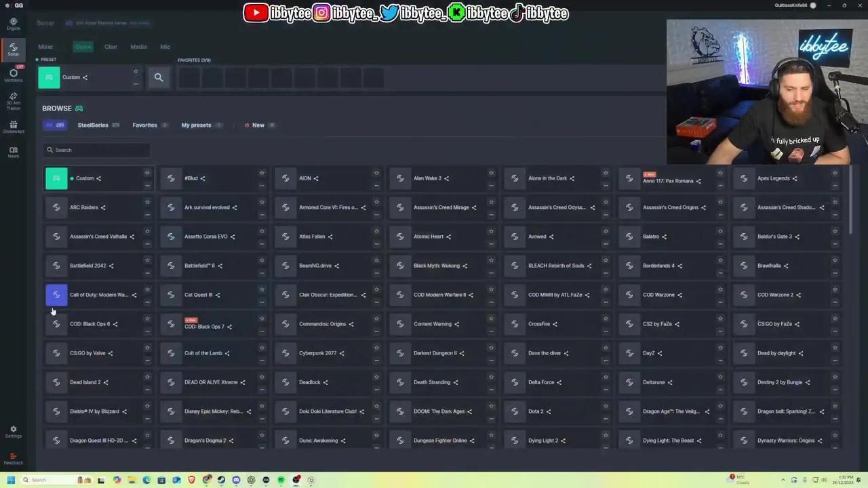This screenshot has width=868, height=488.
Task: Open GG Settings from the sidebar
Action: (x=14, y=432)
